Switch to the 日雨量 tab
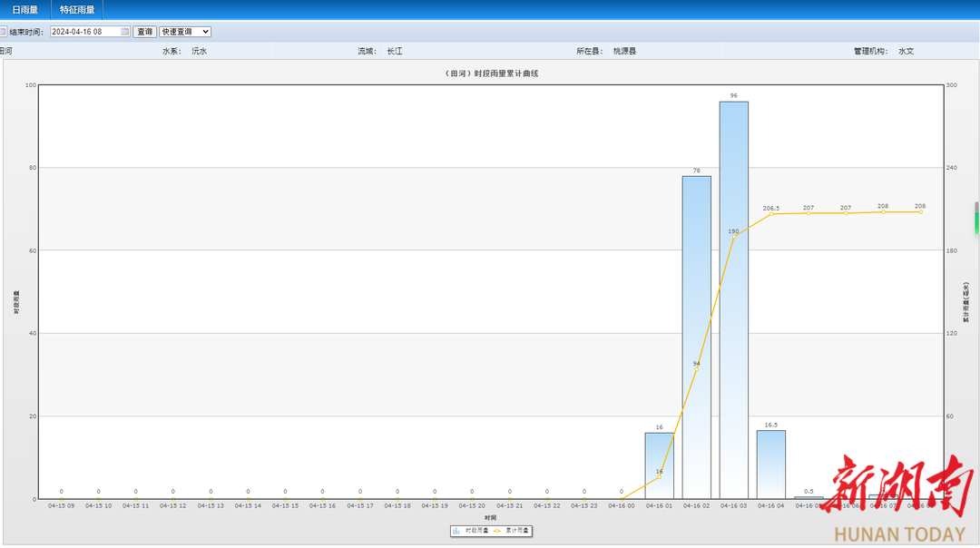980x548 pixels. [x=24, y=10]
